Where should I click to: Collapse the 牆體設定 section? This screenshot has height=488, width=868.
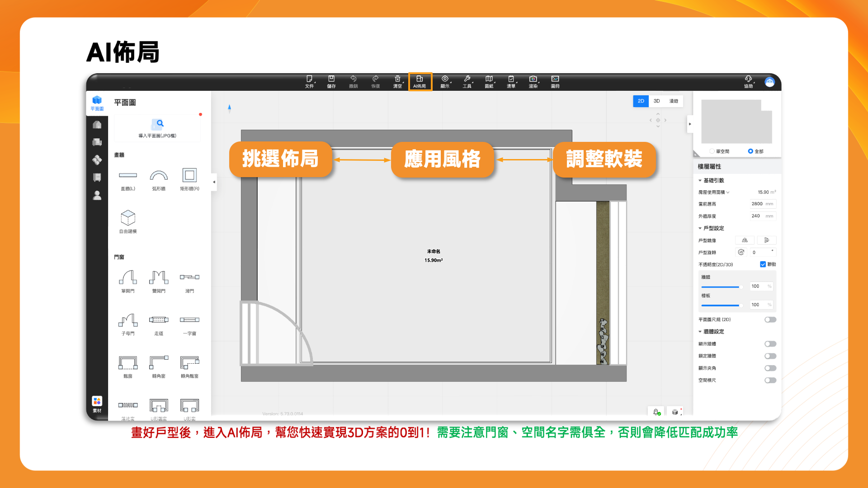700,332
